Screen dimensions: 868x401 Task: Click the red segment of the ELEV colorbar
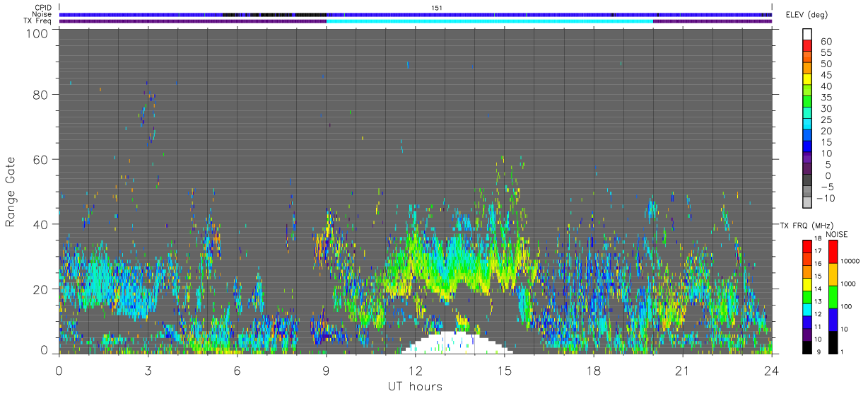807,45
